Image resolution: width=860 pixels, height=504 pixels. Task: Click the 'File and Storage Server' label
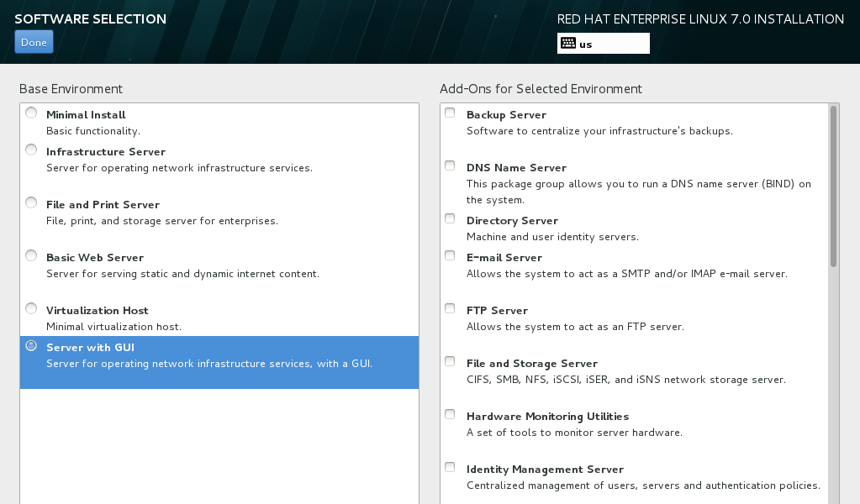coord(532,364)
